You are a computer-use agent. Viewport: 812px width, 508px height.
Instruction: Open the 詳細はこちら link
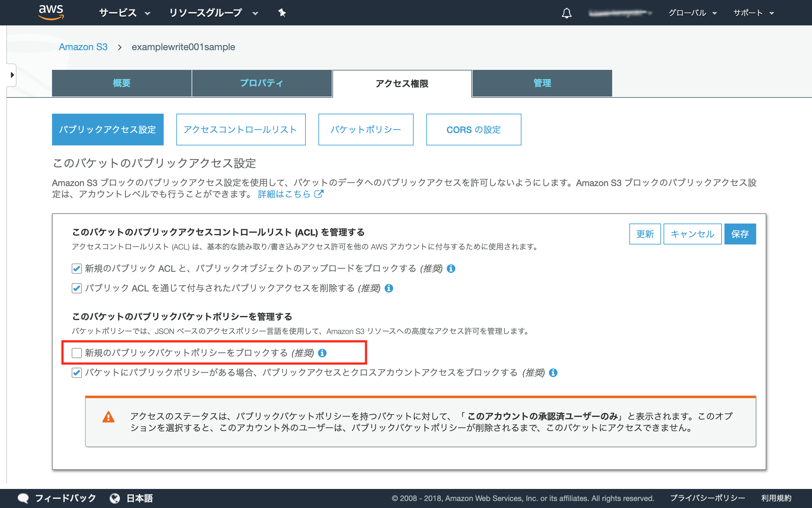(x=284, y=194)
